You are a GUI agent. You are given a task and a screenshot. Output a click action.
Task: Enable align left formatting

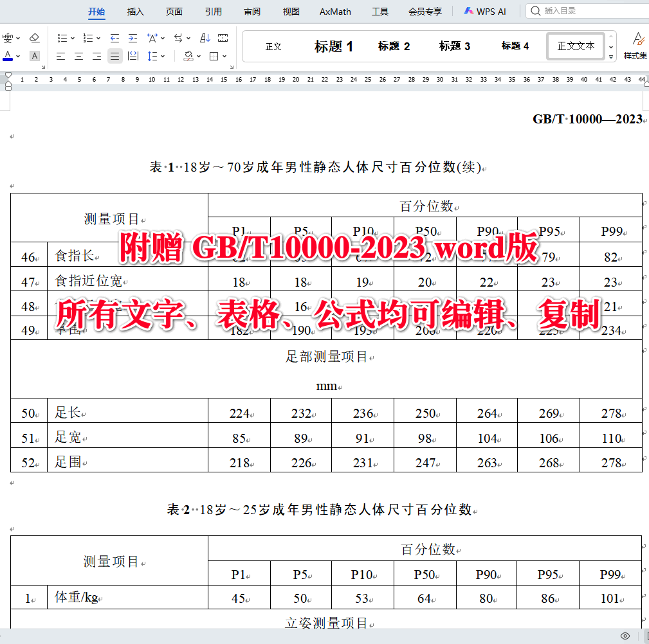click(x=60, y=57)
